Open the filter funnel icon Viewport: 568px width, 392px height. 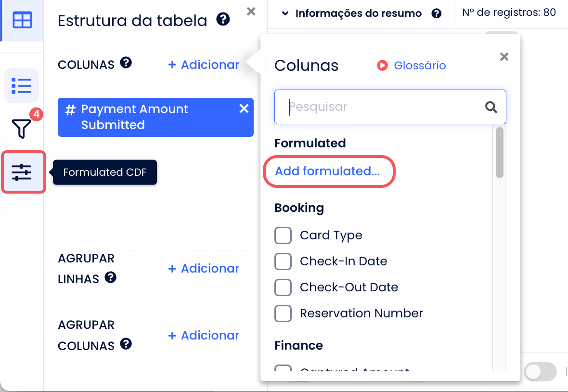(x=22, y=128)
